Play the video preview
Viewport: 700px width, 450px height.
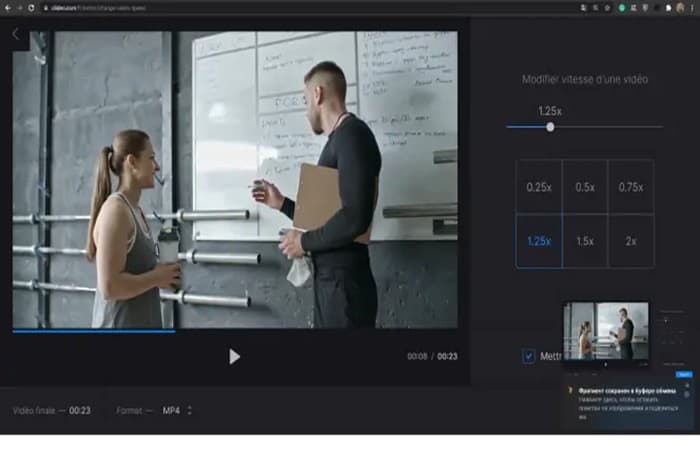point(234,356)
